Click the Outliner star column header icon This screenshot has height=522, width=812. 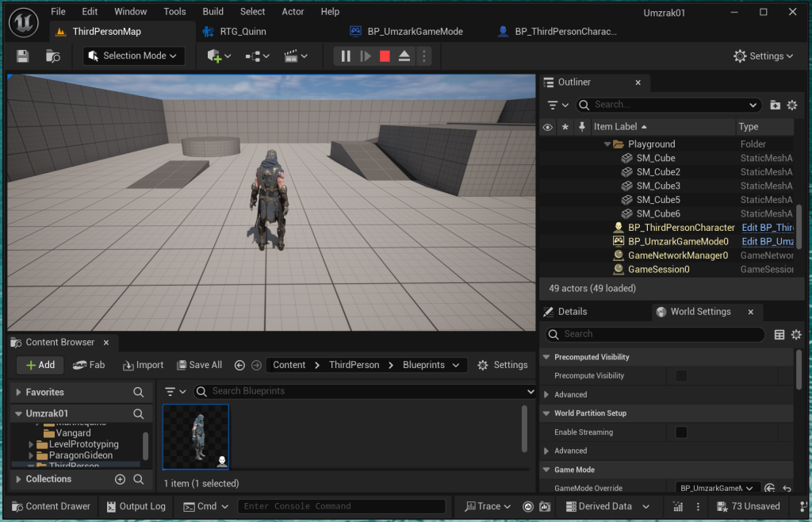click(x=565, y=127)
